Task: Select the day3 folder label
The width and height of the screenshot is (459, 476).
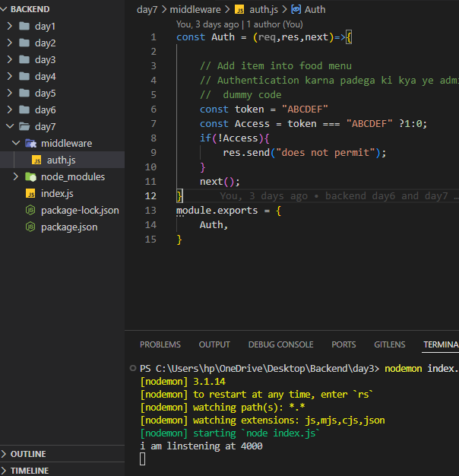Action: (45, 60)
